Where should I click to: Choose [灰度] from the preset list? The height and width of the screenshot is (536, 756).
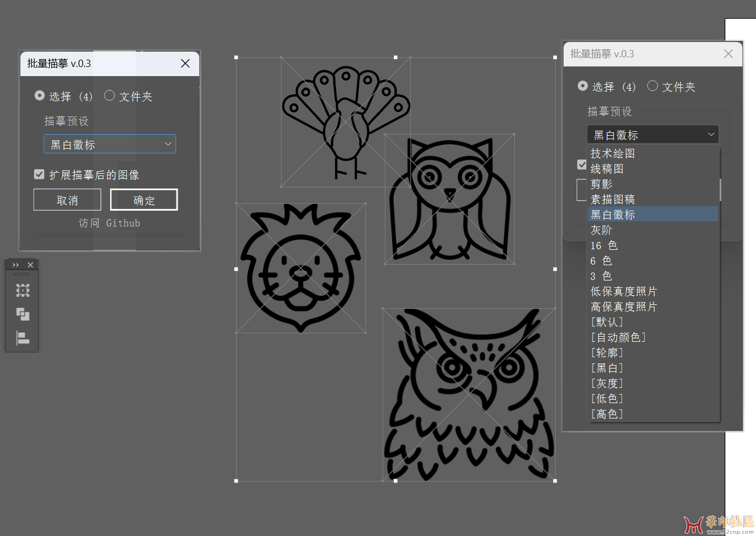653,383
